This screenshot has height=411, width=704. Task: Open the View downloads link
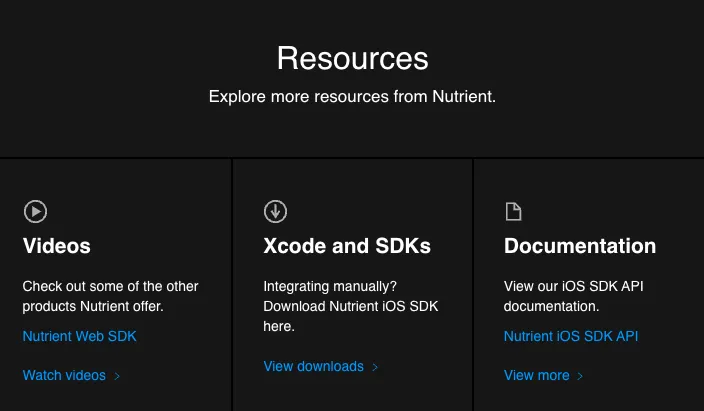[313, 366]
